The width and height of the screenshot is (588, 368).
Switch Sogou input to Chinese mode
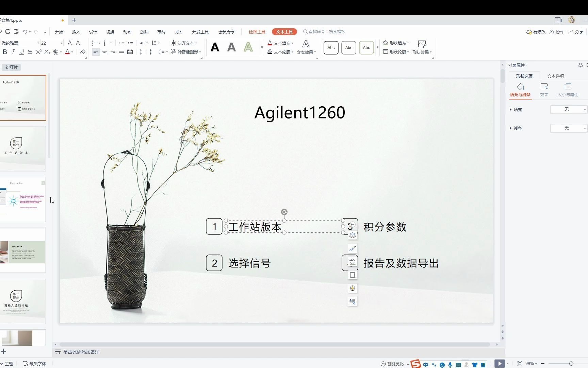pyautogui.click(x=426, y=365)
